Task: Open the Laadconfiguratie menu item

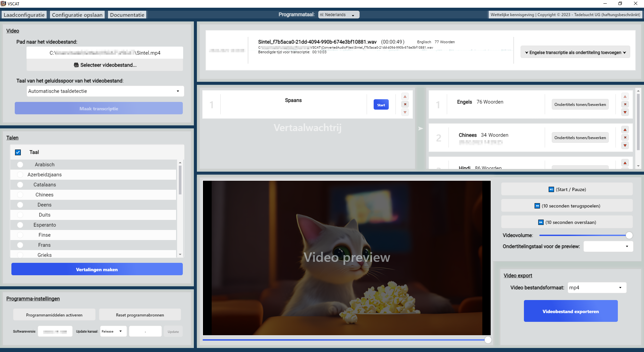Action: click(x=24, y=15)
